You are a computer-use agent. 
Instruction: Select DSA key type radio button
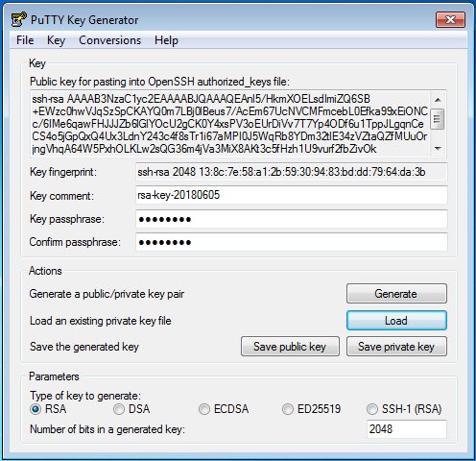(119, 409)
